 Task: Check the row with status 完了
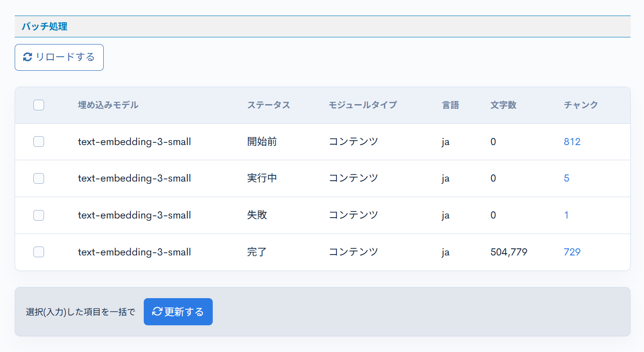[x=39, y=251]
